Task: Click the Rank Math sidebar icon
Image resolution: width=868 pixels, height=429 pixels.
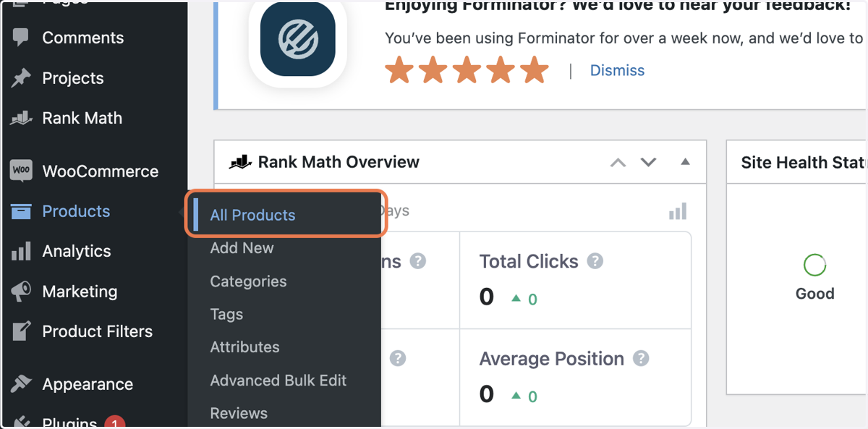Action: click(x=21, y=118)
